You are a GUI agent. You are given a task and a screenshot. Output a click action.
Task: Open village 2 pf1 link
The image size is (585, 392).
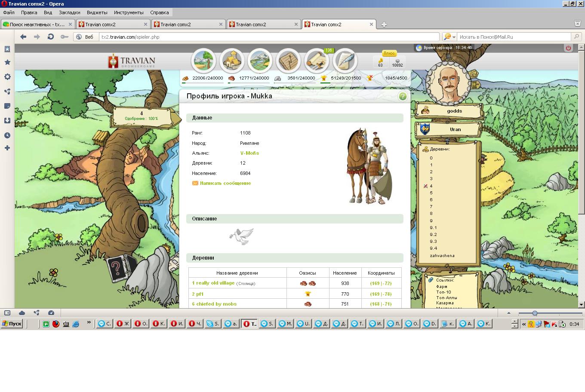tap(198, 294)
